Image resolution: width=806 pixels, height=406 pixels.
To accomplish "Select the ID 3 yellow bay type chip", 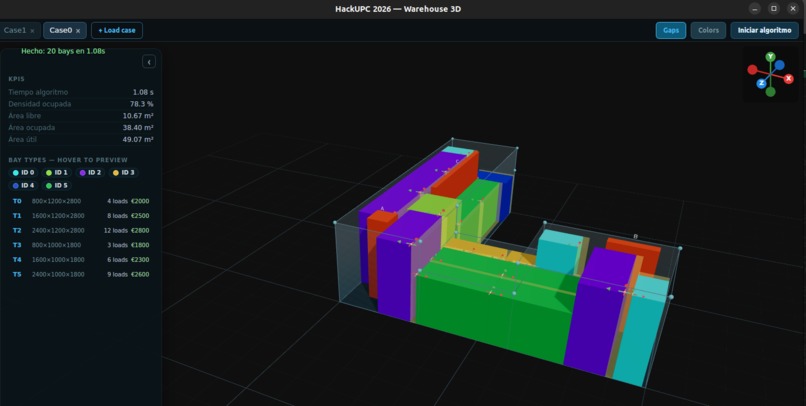I will (123, 173).
